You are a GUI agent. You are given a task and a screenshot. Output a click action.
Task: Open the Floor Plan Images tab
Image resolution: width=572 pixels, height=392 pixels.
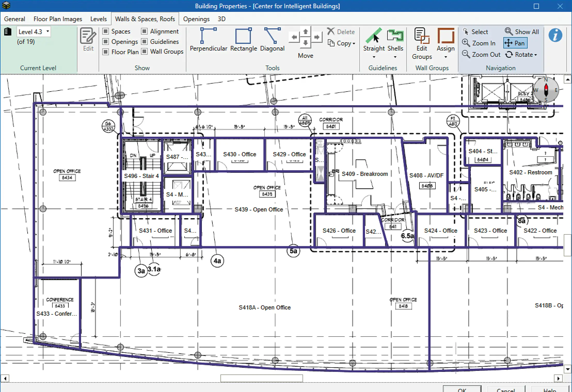tap(58, 19)
